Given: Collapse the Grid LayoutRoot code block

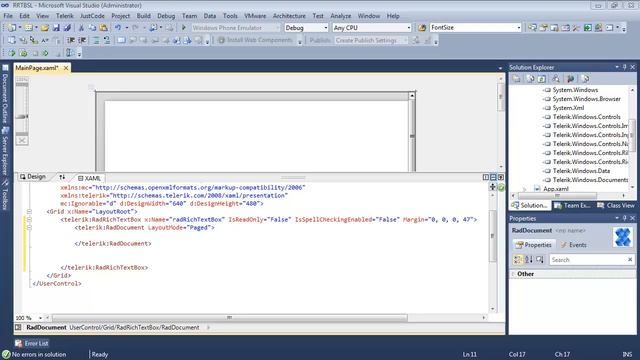Looking at the screenshot, I should pyautogui.click(x=29, y=211).
